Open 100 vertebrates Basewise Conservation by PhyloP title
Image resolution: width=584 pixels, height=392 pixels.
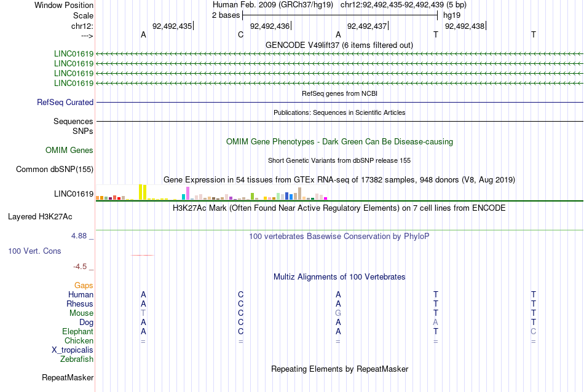pos(339,236)
